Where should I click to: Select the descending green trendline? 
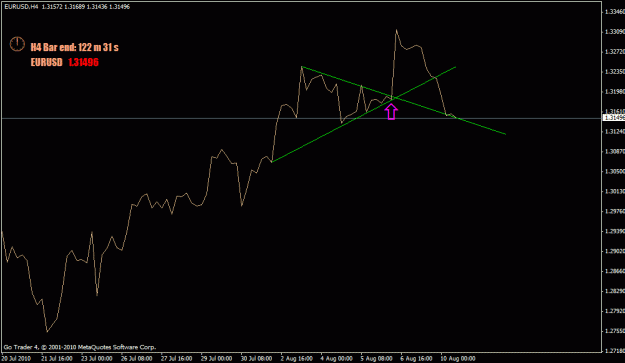(x=403, y=100)
